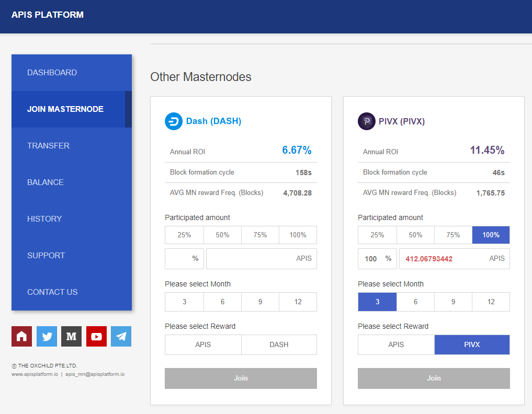The width and height of the screenshot is (532, 414).
Task: Click Dash annual ROI 6.67%
Action: pyautogui.click(x=297, y=150)
